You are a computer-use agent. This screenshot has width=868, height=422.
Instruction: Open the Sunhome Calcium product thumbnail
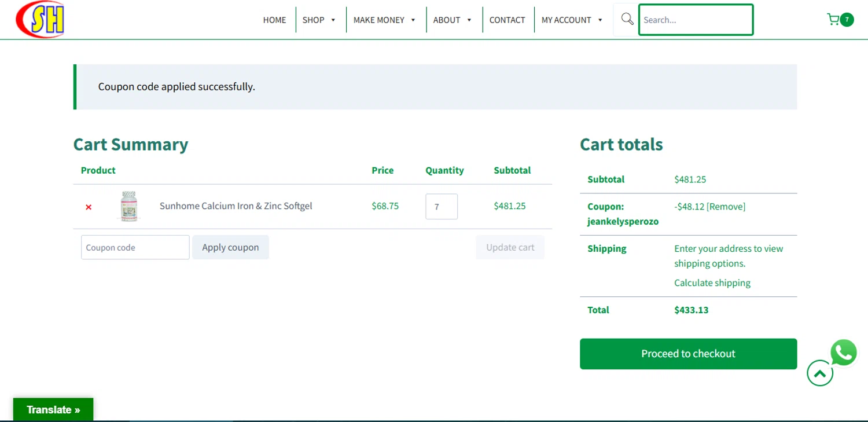point(129,206)
